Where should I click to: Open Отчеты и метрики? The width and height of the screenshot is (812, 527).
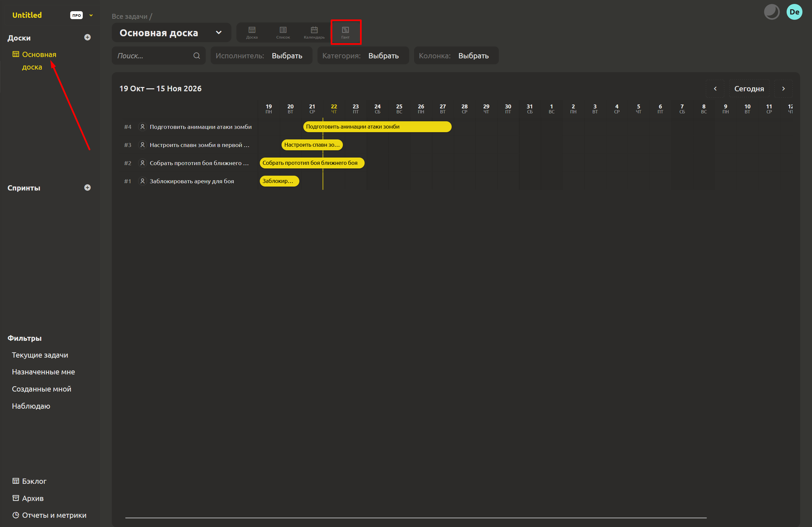pyautogui.click(x=49, y=515)
